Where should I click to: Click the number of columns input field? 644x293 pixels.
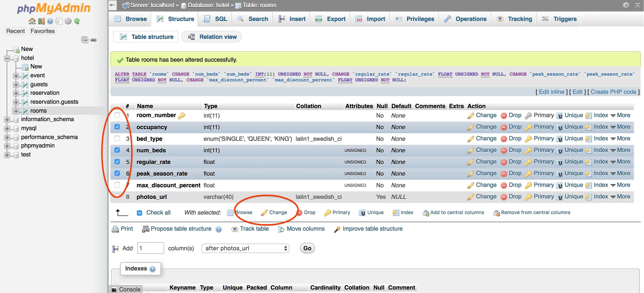[150, 248]
